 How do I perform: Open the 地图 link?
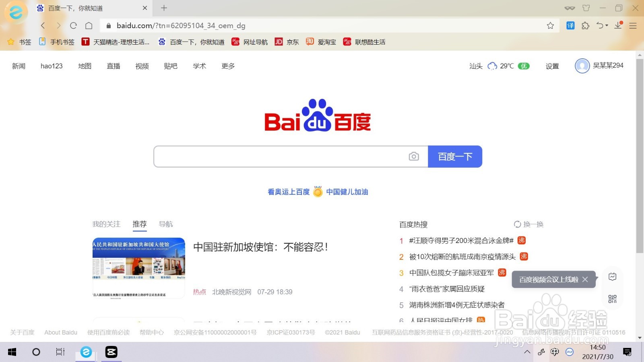(x=85, y=66)
